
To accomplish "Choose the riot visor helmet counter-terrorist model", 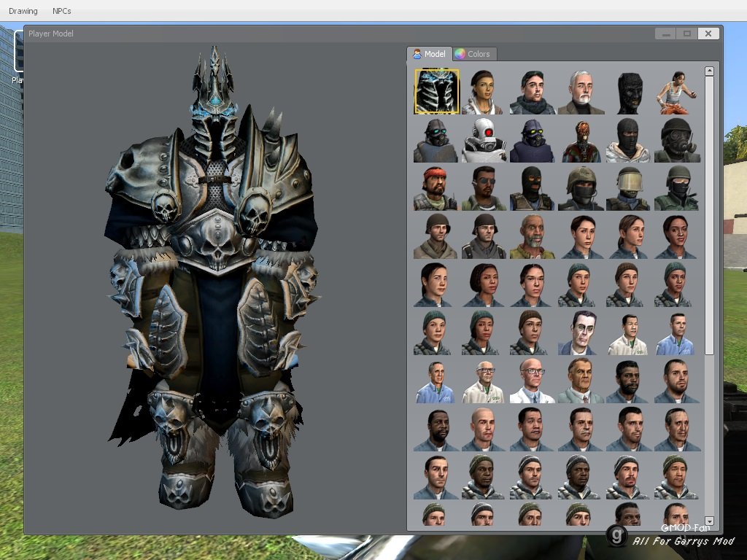I will 628,187.
